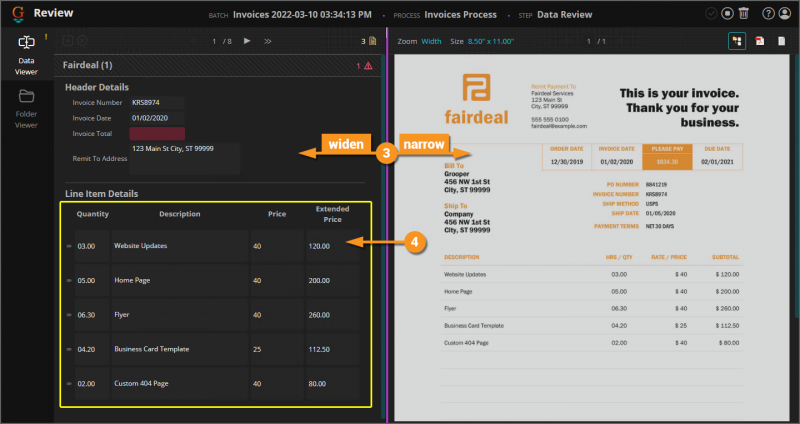Edit the Invoice Number field KRS8974

(x=157, y=103)
